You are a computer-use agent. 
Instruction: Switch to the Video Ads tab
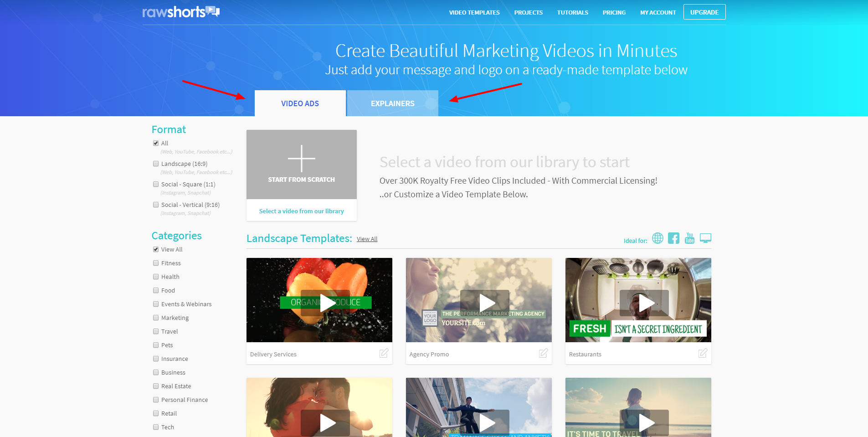click(x=300, y=103)
